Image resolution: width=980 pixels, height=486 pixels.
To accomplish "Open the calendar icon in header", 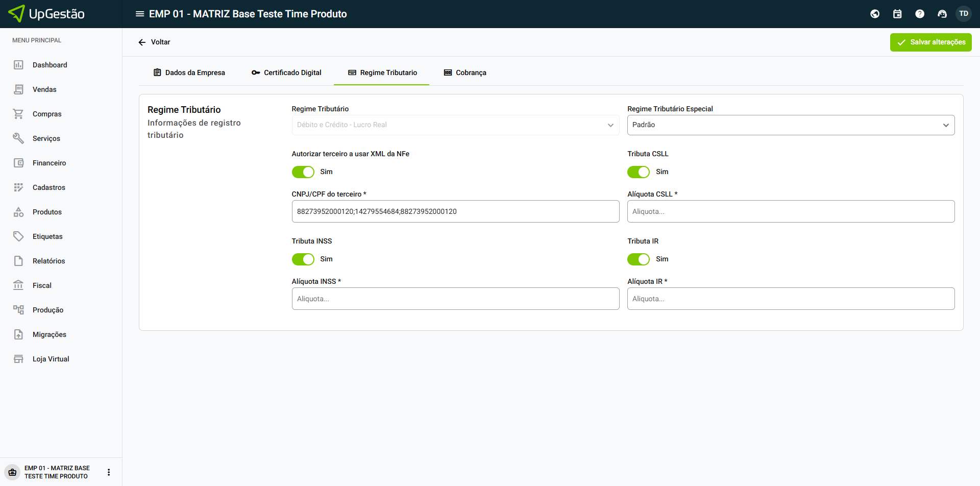I will click(x=897, y=14).
